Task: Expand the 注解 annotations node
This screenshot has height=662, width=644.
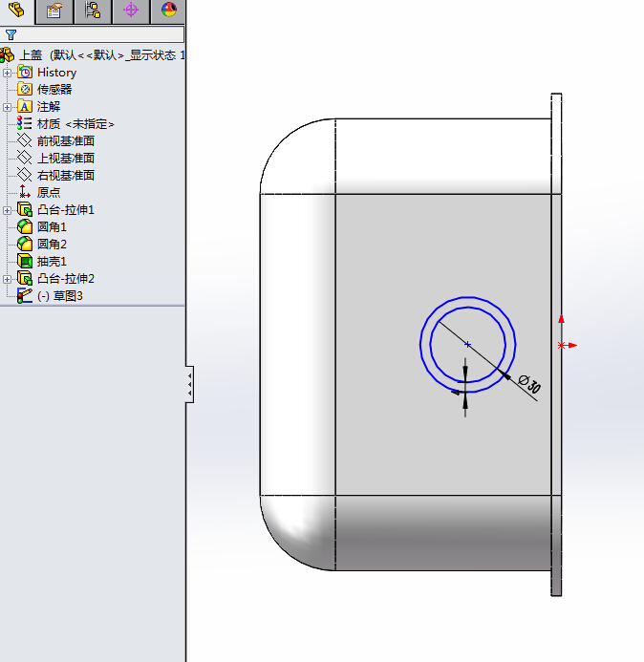Action: [x=7, y=107]
